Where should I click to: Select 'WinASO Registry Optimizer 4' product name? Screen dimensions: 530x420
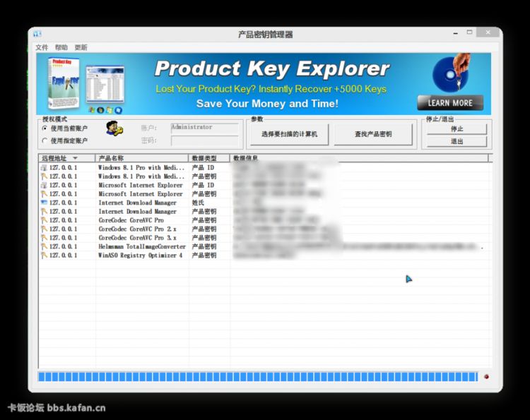(141, 256)
